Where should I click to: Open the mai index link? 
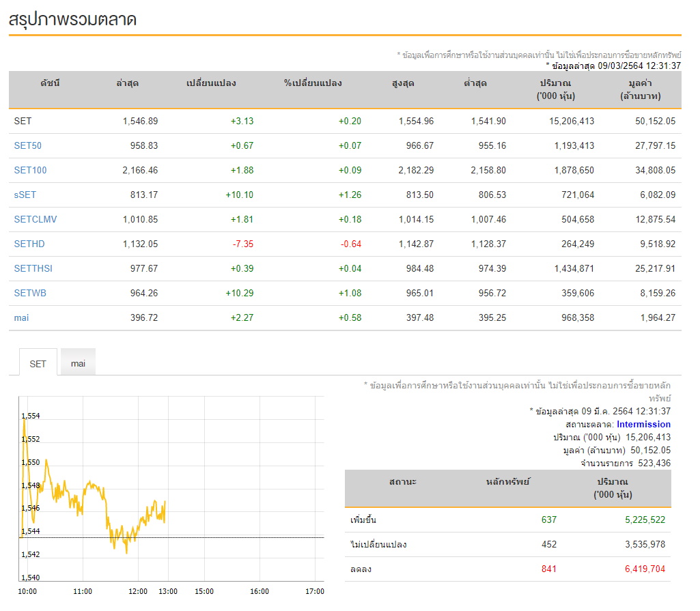[x=21, y=317]
